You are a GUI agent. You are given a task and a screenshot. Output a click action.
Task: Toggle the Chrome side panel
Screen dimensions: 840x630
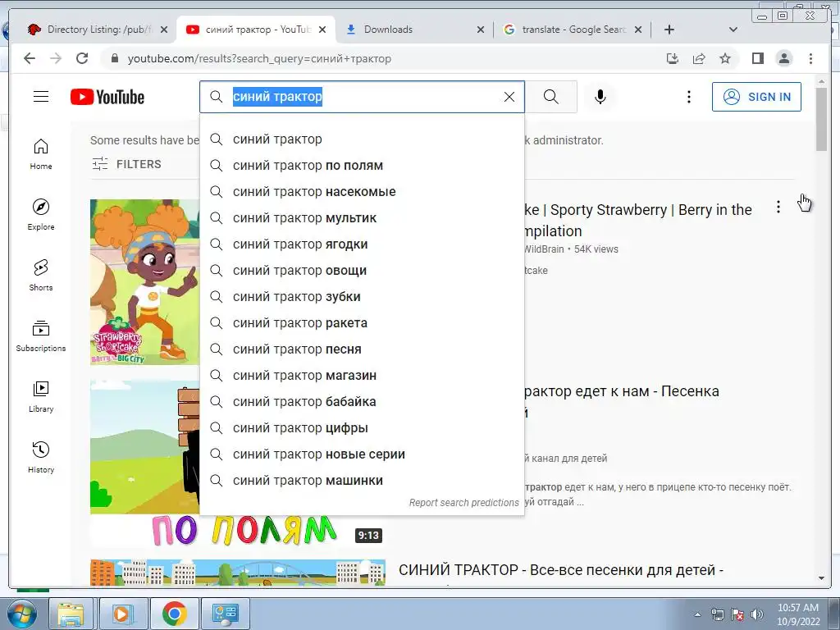(757, 58)
